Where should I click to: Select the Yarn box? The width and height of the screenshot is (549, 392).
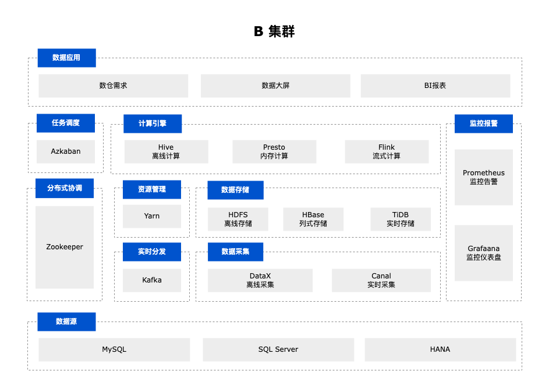(x=151, y=216)
